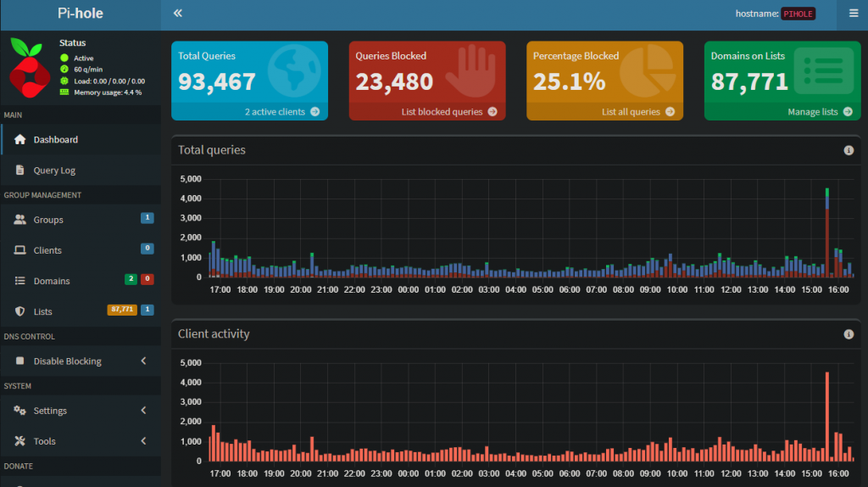Click the arrow icon beside Manage lists
868x487 pixels.
tap(848, 112)
